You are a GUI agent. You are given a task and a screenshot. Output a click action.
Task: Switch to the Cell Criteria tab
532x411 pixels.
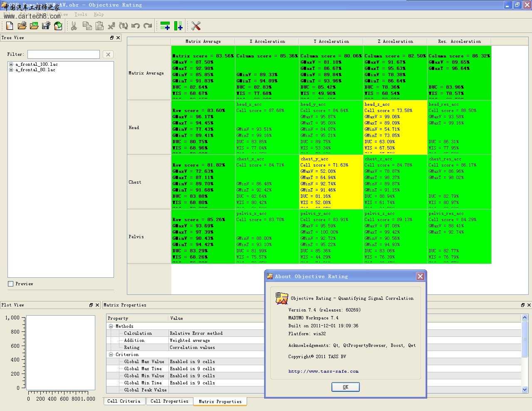pos(124,401)
